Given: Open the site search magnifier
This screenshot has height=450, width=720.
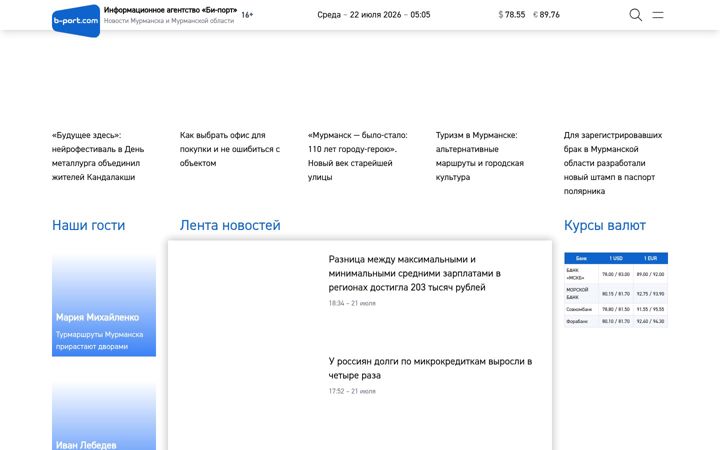Looking at the screenshot, I should (636, 15).
